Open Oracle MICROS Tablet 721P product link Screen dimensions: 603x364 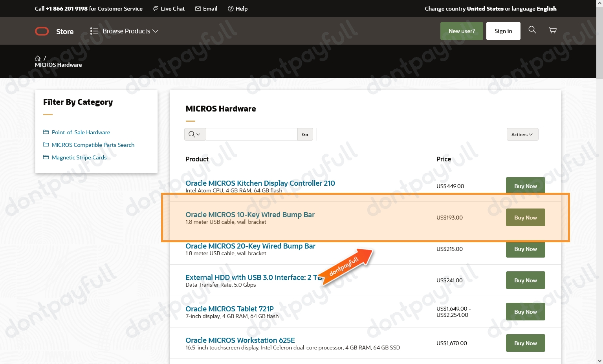coord(229,309)
